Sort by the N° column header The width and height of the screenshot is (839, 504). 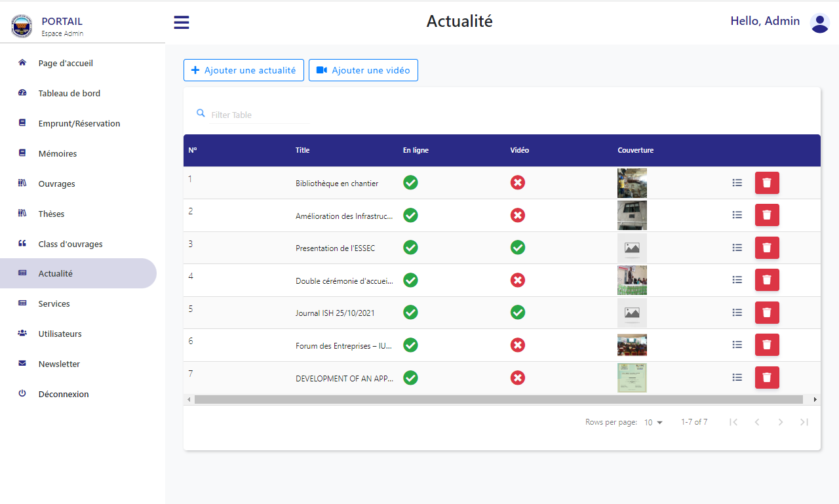tap(193, 150)
